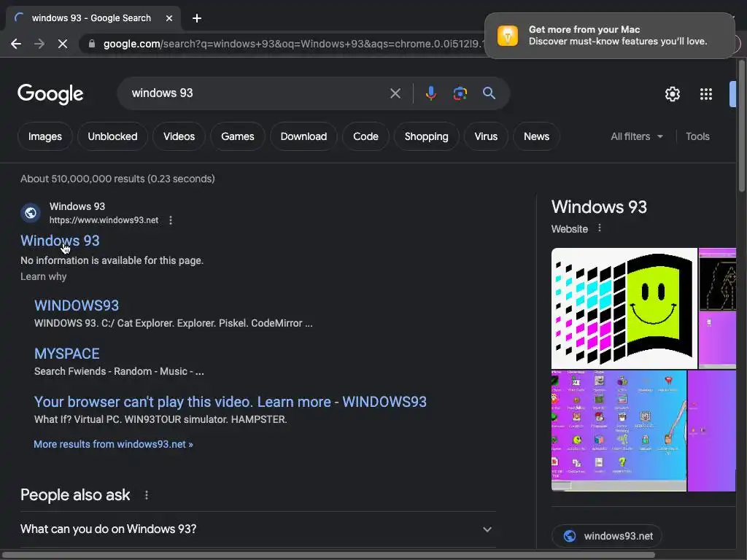Viewport: 747px width, 560px height.
Task: Click the Windows 93 knowledge panel title
Action: tap(600, 207)
